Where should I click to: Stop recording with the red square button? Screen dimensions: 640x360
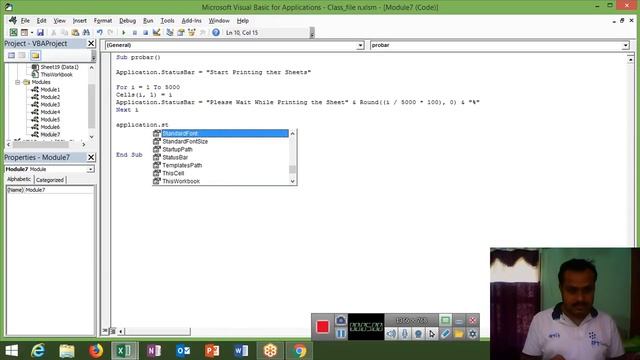point(322,327)
